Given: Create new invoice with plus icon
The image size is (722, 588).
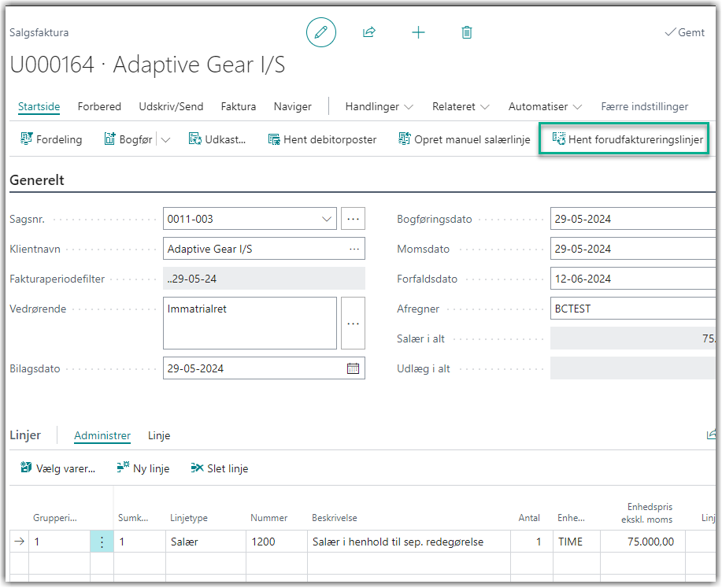Looking at the screenshot, I should [x=418, y=32].
